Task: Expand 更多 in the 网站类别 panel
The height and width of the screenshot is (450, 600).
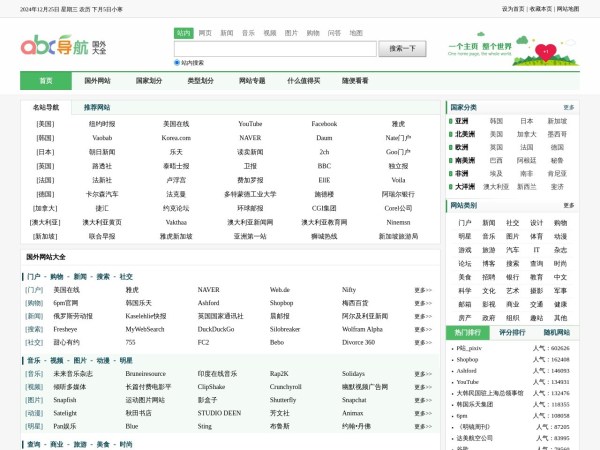Action: [x=568, y=206]
